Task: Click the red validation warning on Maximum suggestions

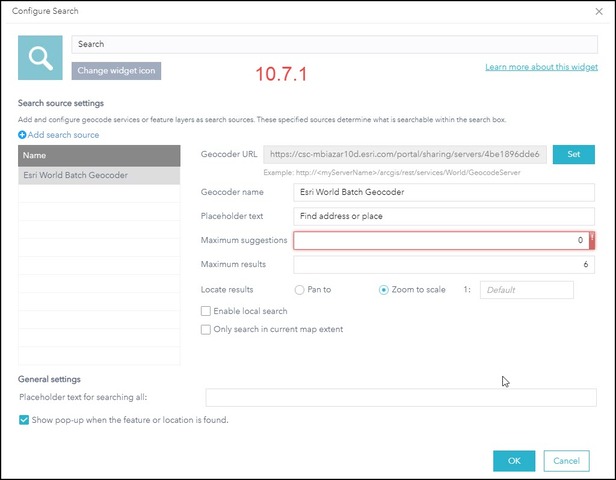Action: (592, 240)
